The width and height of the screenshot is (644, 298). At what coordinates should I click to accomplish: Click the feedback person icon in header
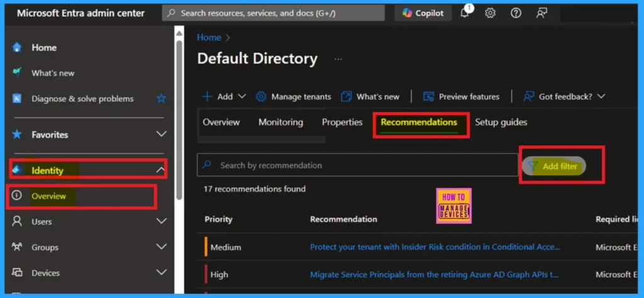tap(541, 13)
